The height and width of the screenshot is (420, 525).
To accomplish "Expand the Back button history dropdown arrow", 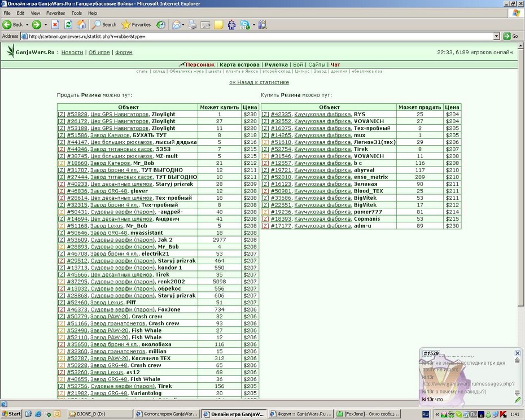I will 27,24.
